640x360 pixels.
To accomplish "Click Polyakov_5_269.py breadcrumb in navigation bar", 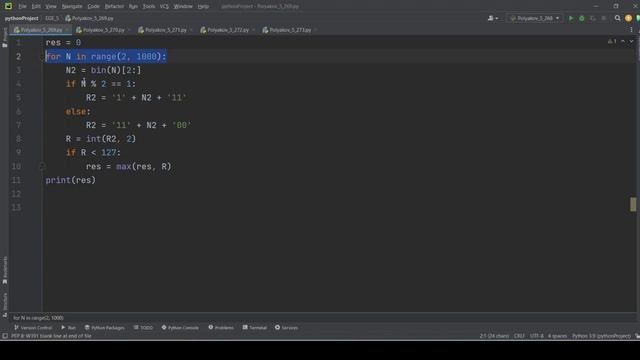I will [89, 18].
